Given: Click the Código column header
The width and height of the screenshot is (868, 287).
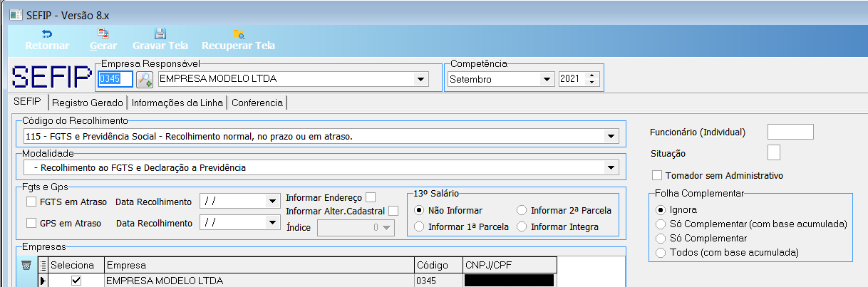Looking at the screenshot, I should [438, 265].
